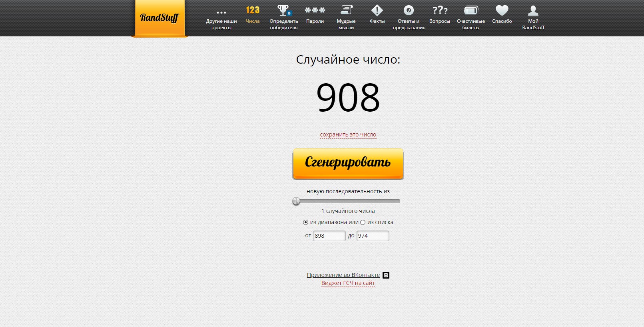Select the 123 numbers icon
Image resolution: width=644 pixels, height=327 pixels.
coord(253,10)
